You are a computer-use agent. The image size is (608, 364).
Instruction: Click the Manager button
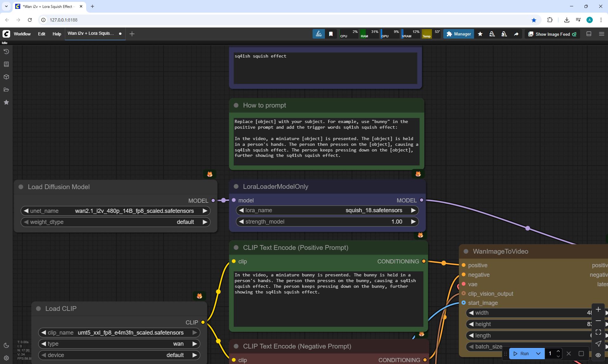(459, 34)
